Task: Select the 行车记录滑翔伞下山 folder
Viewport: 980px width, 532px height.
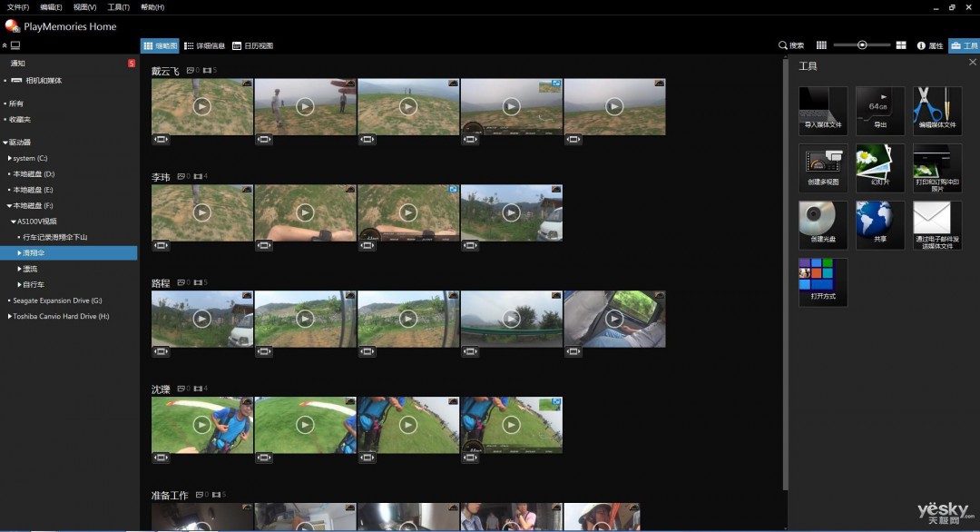Action: [55, 238]
